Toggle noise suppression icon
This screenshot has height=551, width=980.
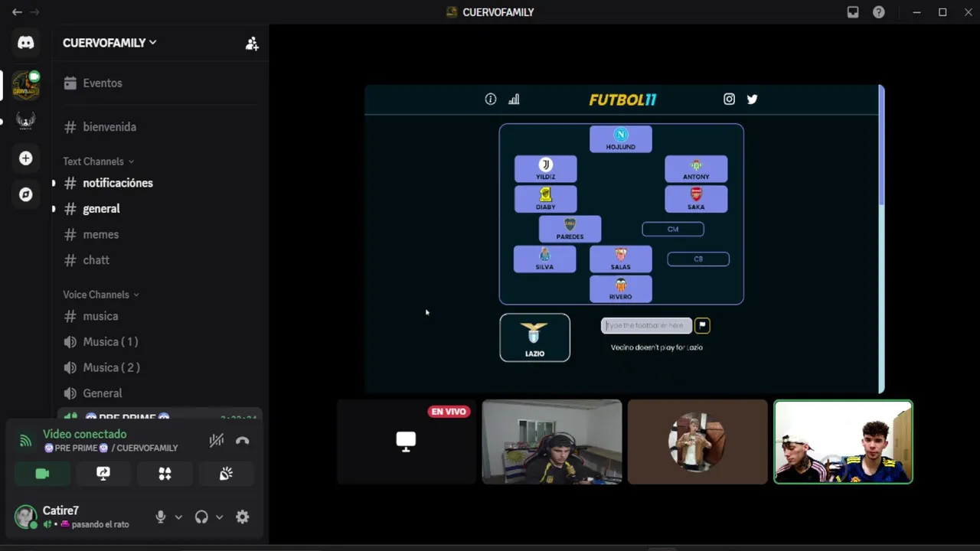point(217,440)
